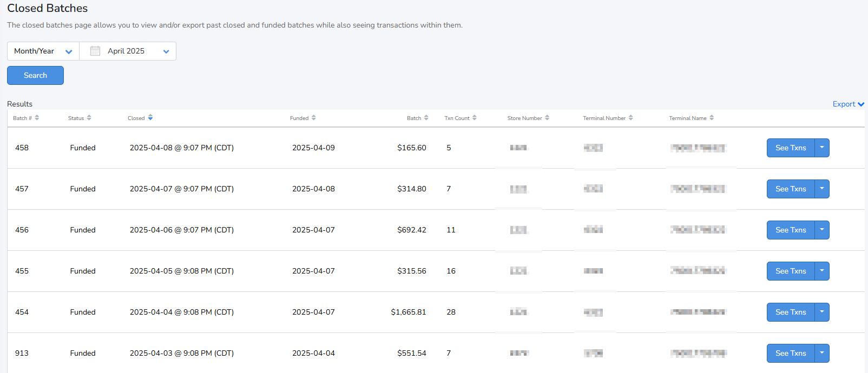868x373 pixels.
Task: Sort by Funded date column
Action: coord(303,118)
